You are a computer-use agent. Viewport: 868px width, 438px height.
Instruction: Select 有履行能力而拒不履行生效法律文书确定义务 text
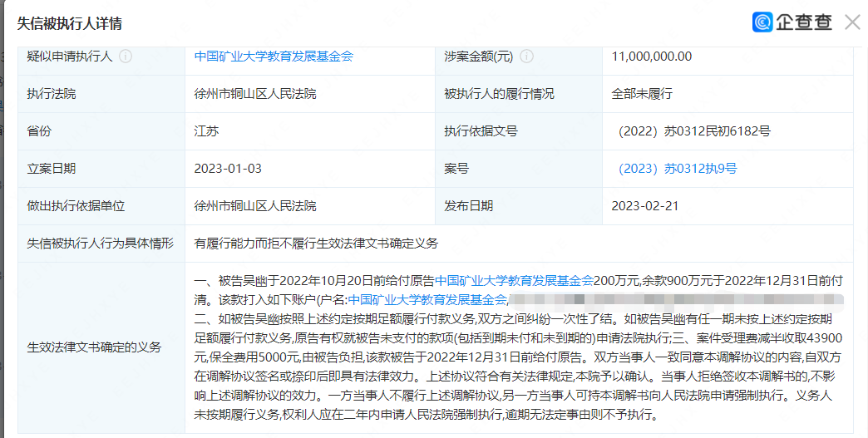316,244
